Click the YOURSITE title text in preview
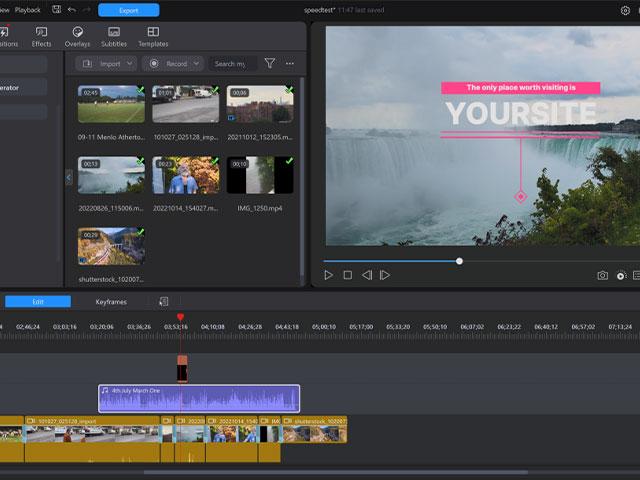Viewport: 640px width, 480px height. pos(521,113)
